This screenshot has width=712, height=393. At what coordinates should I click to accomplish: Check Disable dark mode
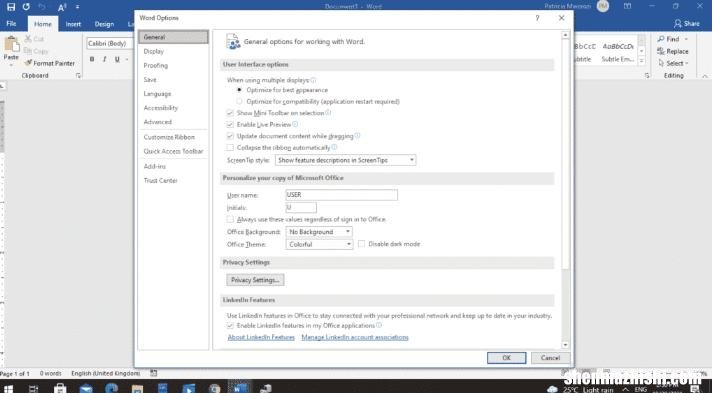pos(361,244)
